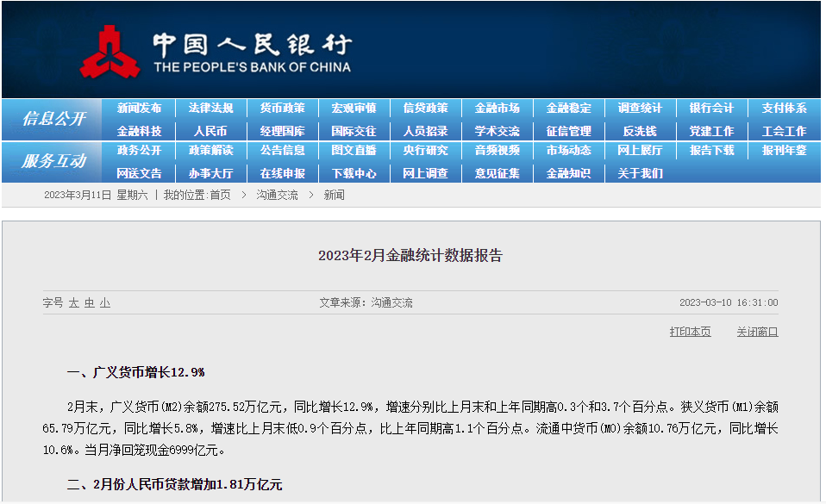Open the 下载中心 navigation item
This screenshot has height=504, width=826.
pos(354,173)
